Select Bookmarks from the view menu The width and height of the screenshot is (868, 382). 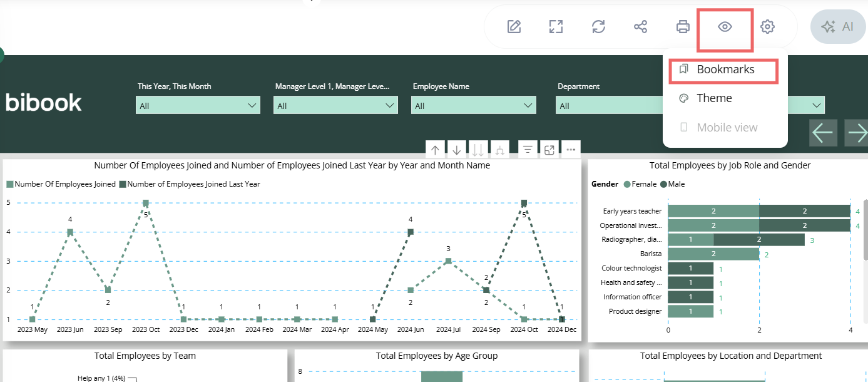(724, 70)
